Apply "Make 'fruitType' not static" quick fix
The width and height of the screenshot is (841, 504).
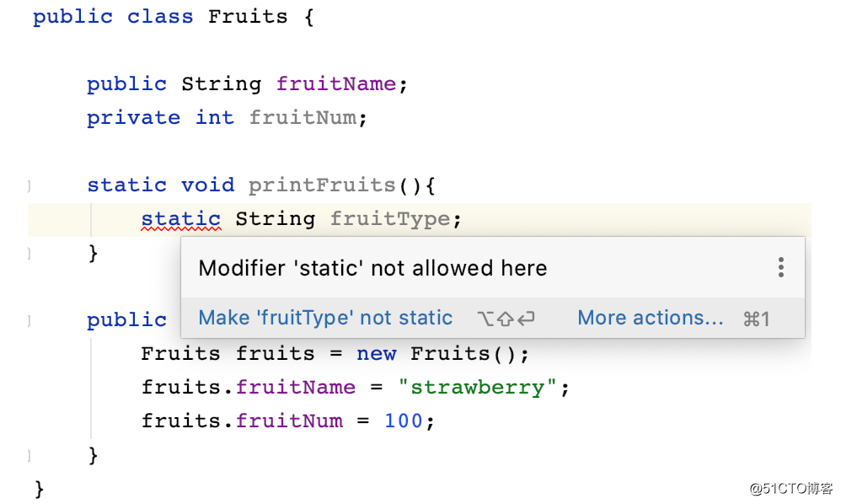coord(325,318)
